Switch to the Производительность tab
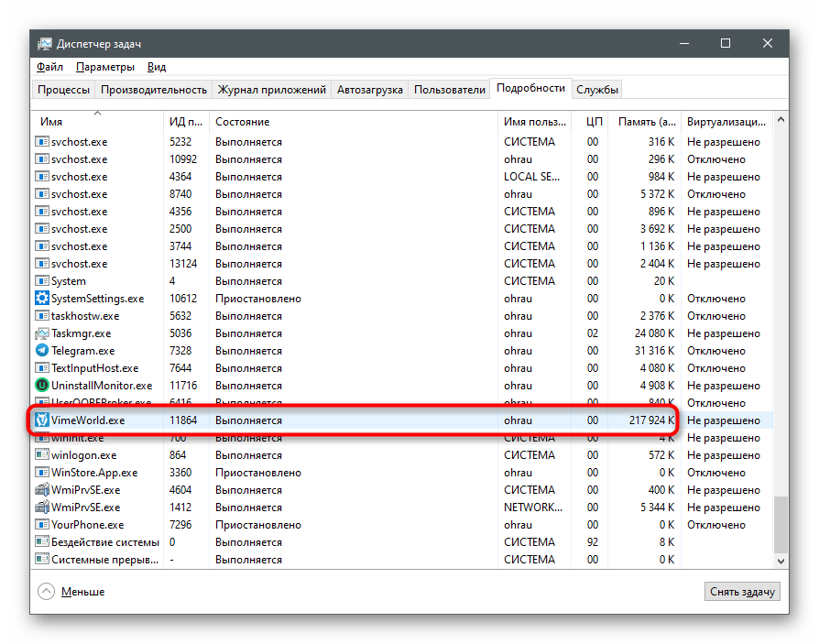Viewport: 819px width, 644px height. pyautogui.click(x=154, y=89)
